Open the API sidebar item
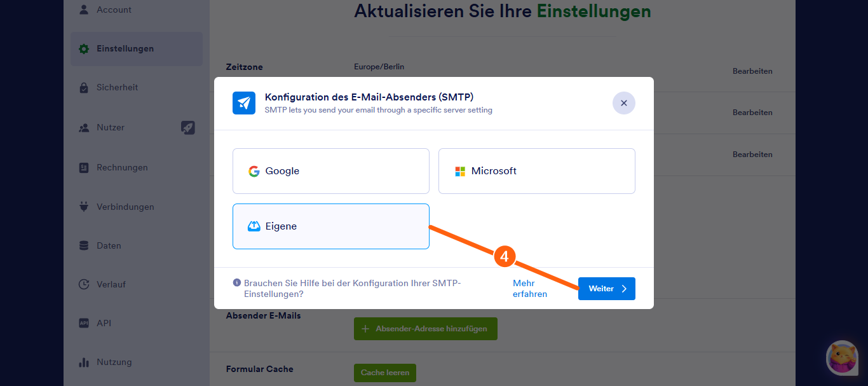The width and height of the screenshot is (868, 386). coord(136,323)
